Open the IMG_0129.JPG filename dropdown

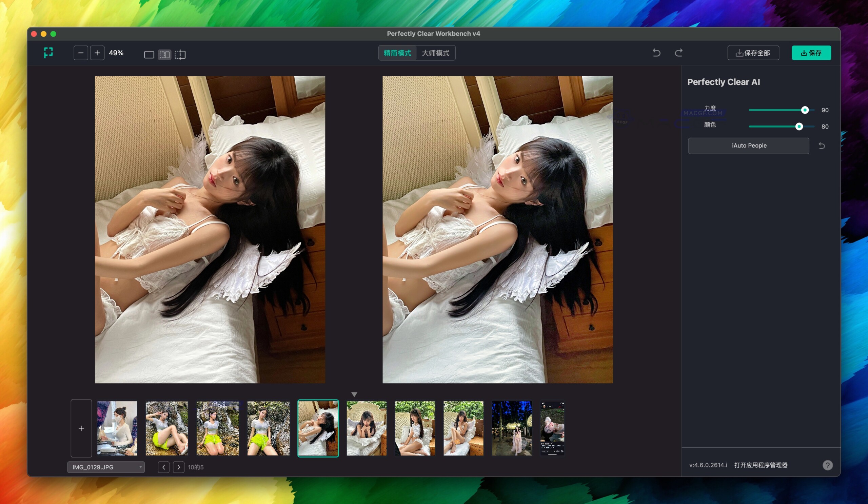106,467
